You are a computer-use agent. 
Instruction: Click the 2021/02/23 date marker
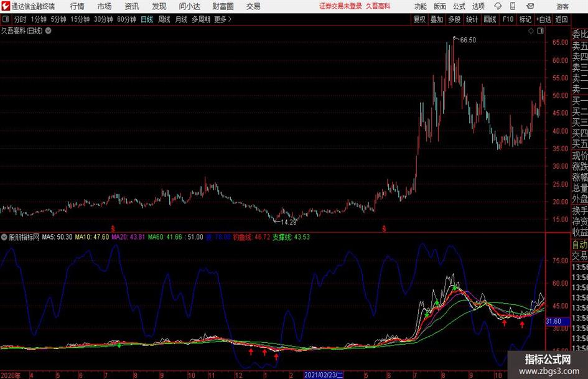tap(323, 375)
